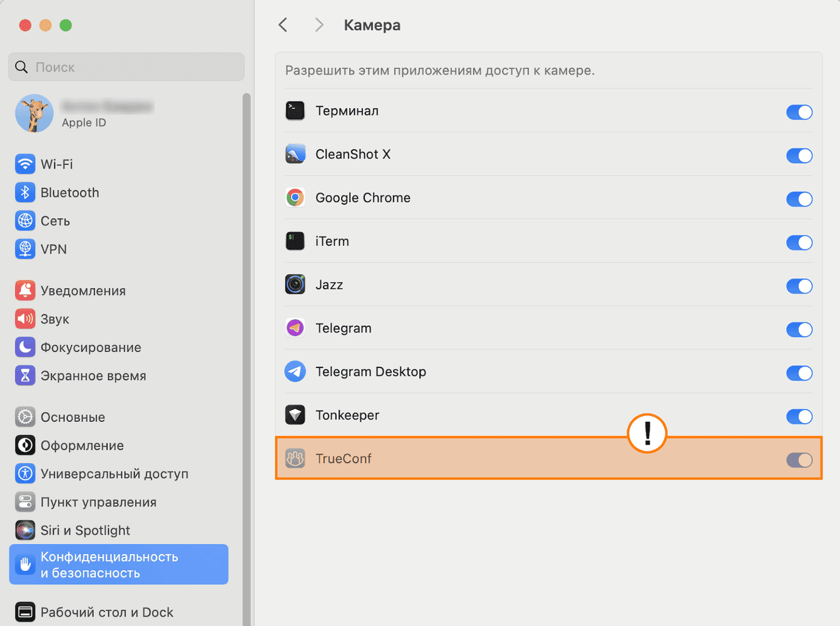Click the TrueConf app icon

tap(295, 458)
